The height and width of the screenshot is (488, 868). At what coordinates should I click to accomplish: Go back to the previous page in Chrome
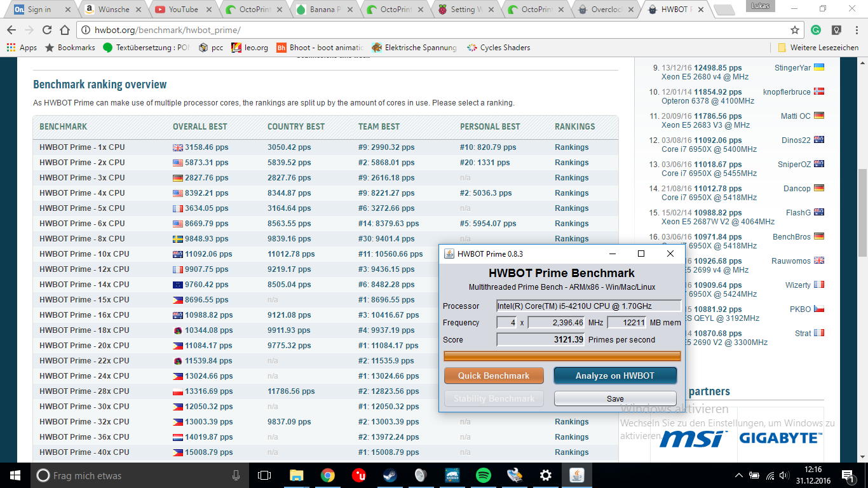point(11,30)
